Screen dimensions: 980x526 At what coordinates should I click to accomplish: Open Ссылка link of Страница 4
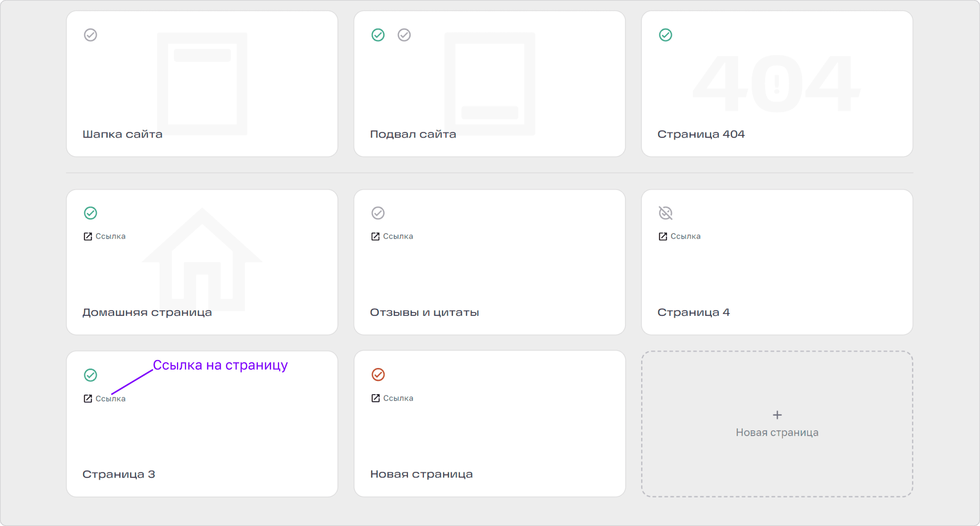click(685, 236)
